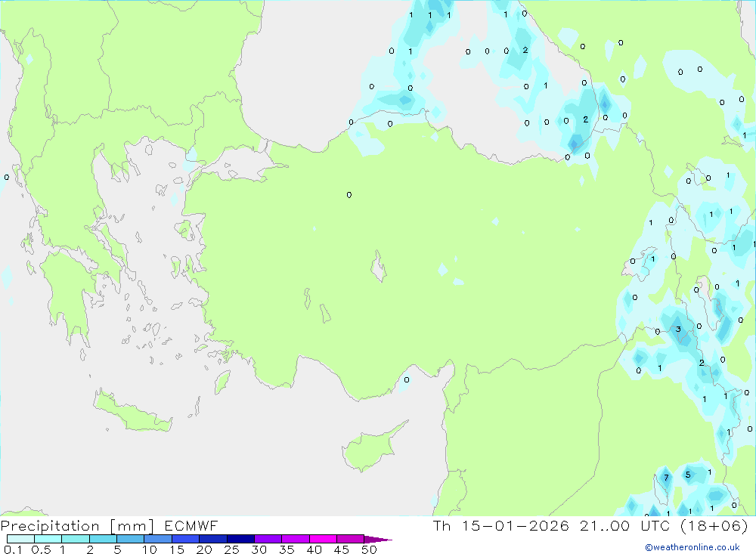Click the 'Precipitation [mm]' title text
This screenshot has width=756, height=554.
pos(77,526)
